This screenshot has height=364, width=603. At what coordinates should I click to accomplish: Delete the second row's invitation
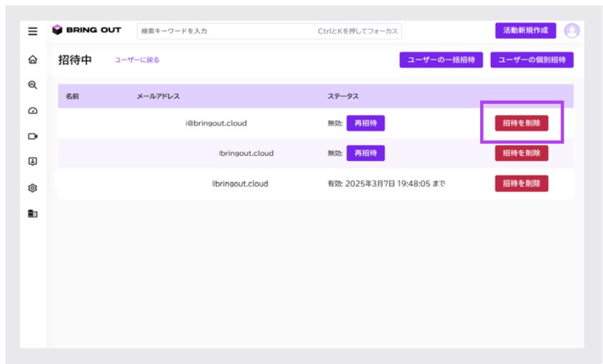522,153
